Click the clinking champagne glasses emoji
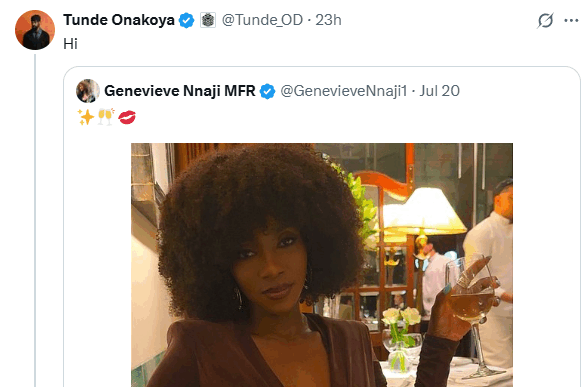582x387 pixels. tap(106, 117)
